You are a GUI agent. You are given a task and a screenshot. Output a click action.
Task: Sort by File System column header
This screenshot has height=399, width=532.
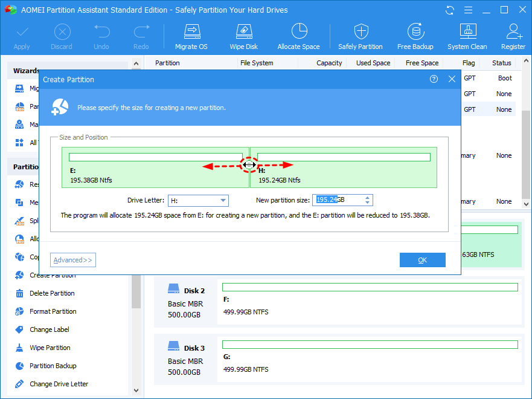(257, 63)
